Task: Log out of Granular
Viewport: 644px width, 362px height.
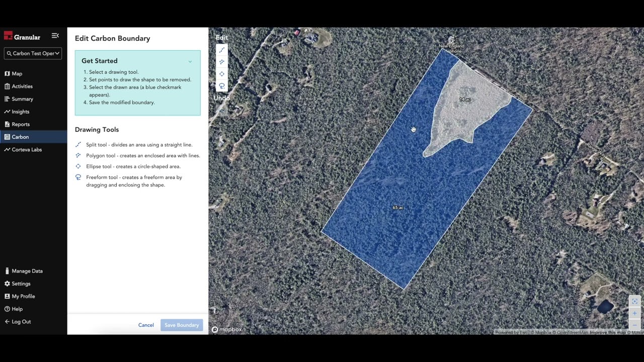Action: click(x=33, y=322)
